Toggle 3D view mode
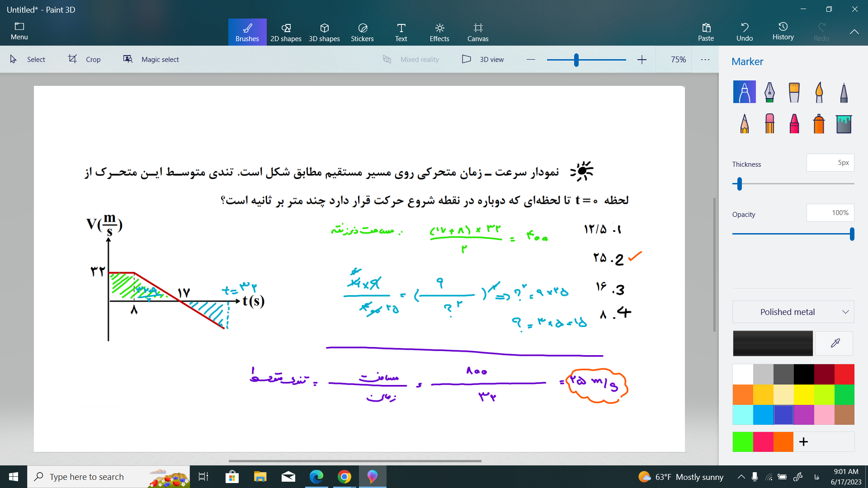The width and height of the screenshot is (868, 488). pos(483,59)
